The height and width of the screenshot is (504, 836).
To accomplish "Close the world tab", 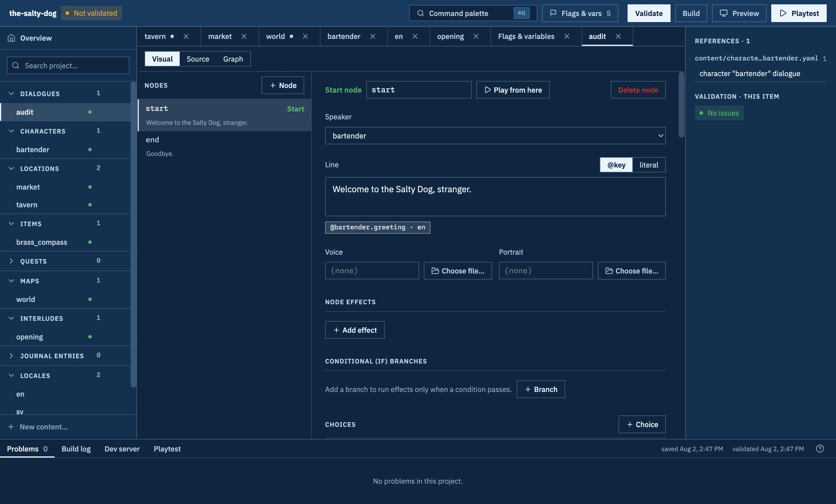I will (x=305, y=36).
